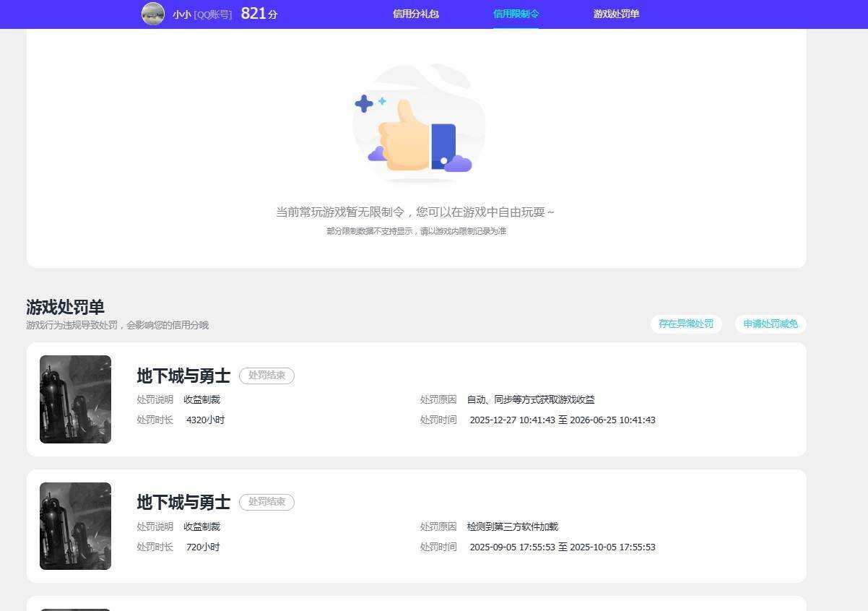Click the 720小时 duration value
The image size is (868, 611).
pyautogui.click(x=203, y=547)
